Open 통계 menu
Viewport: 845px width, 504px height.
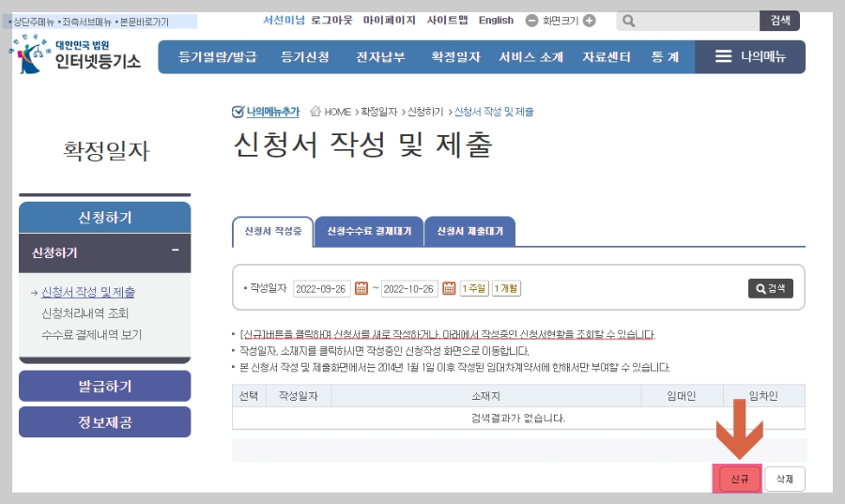(665, 57)
